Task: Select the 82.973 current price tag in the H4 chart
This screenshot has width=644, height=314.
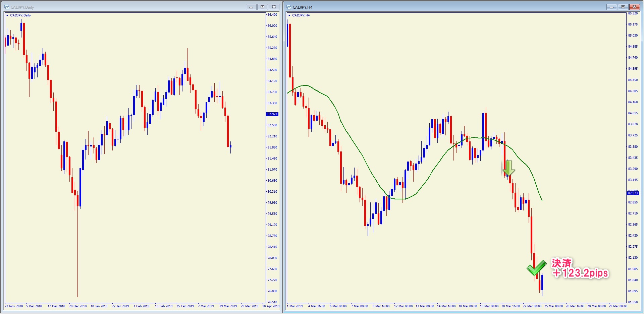Action: tap(633, 193)
